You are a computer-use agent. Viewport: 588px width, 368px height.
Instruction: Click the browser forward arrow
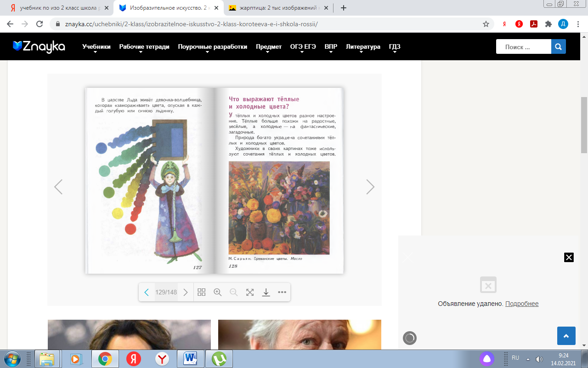tap(25, 24)
